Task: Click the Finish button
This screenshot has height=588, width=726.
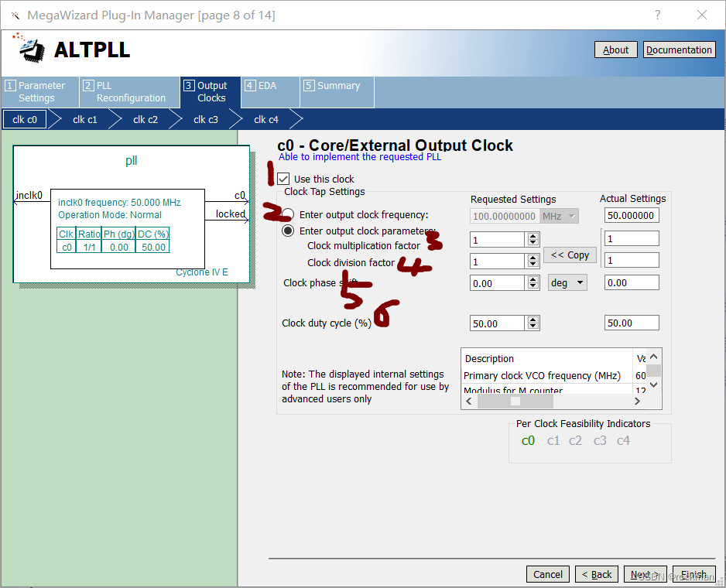Action: [x=693, y=574]
